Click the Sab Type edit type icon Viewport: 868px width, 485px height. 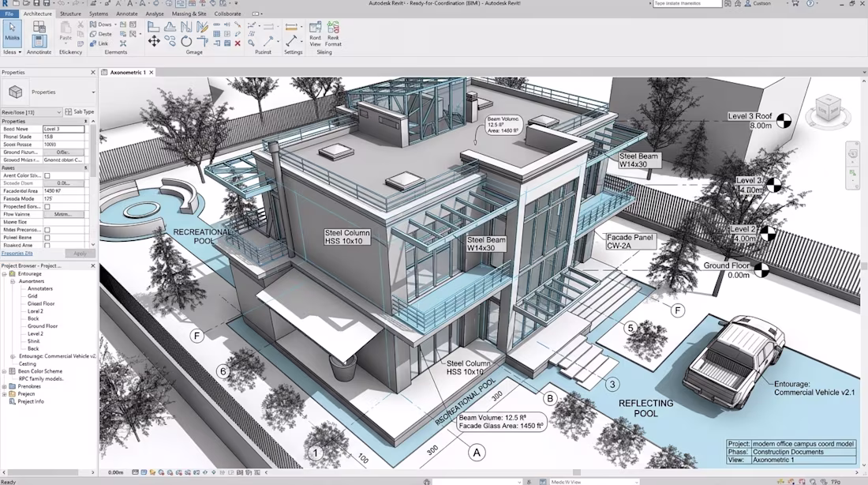pos(79,111)
